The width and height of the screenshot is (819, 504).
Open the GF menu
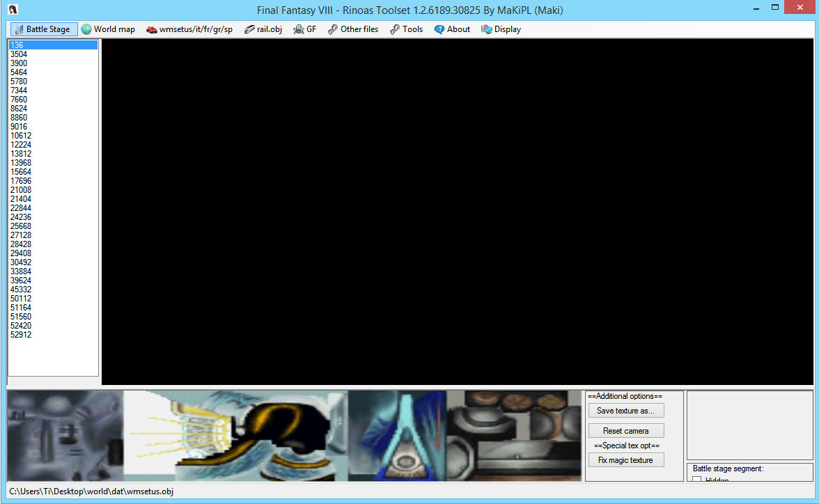[305, 29]
